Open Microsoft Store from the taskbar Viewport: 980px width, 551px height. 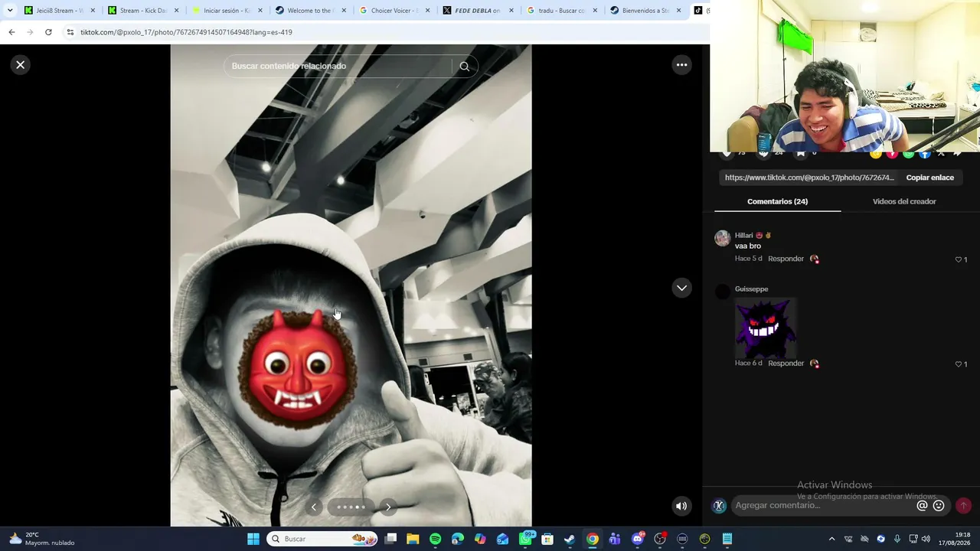(547, 539)
